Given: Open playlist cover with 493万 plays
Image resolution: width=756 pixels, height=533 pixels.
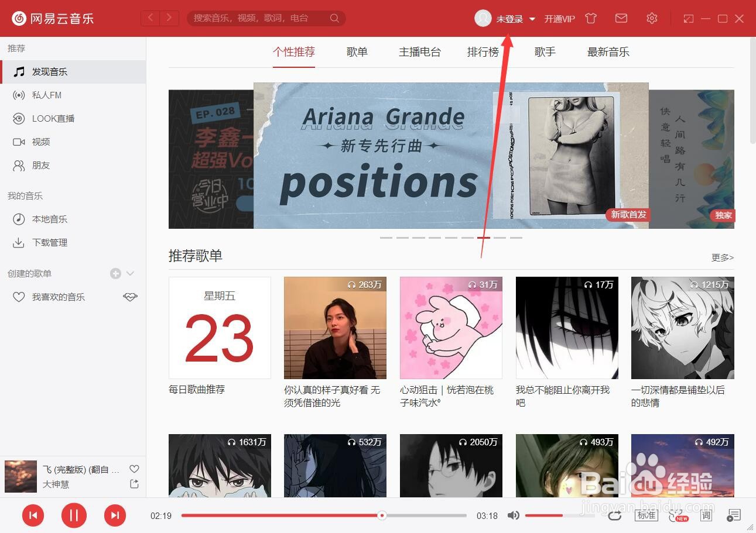Looking at the screenshot, I should coord(567,466).
